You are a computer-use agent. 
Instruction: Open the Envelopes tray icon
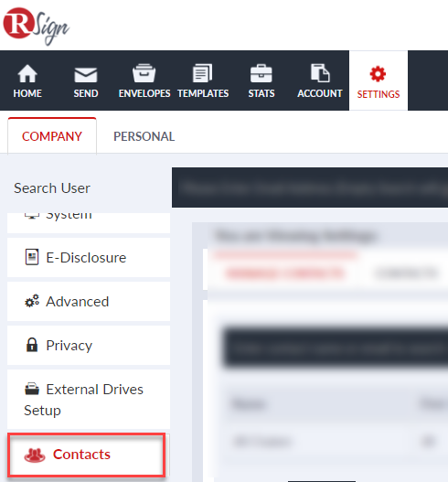144,73
